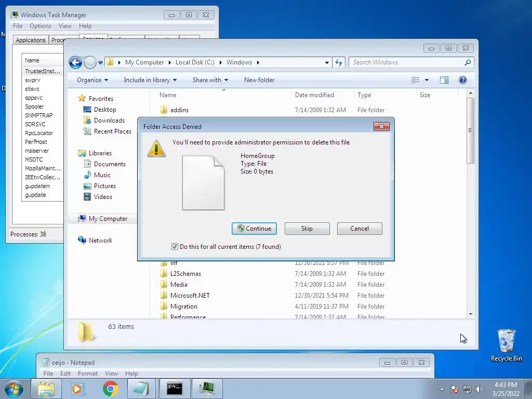Open the Recycle Bin desktop icon
The height and width of the screenshot is (399, 532).
click(506, 345)
